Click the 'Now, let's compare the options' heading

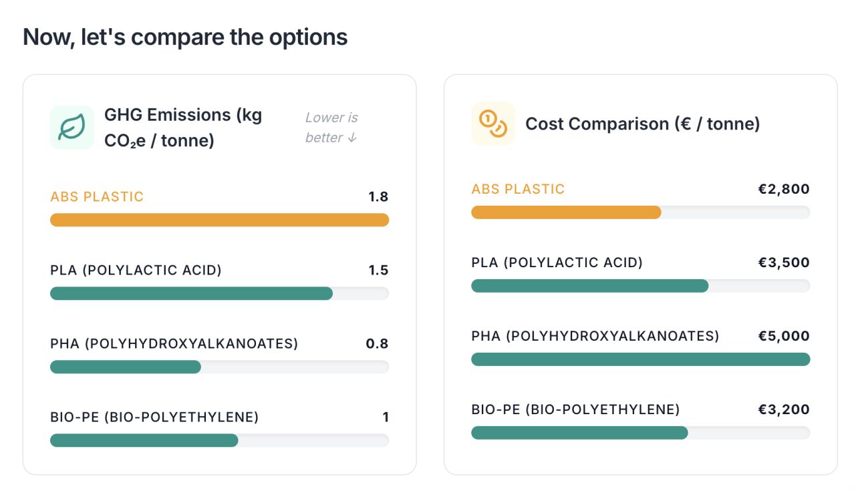coord(185,37)
